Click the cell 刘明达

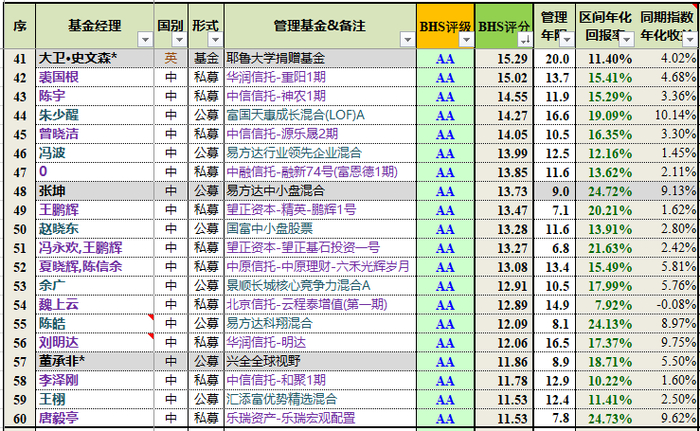[95, 342]
